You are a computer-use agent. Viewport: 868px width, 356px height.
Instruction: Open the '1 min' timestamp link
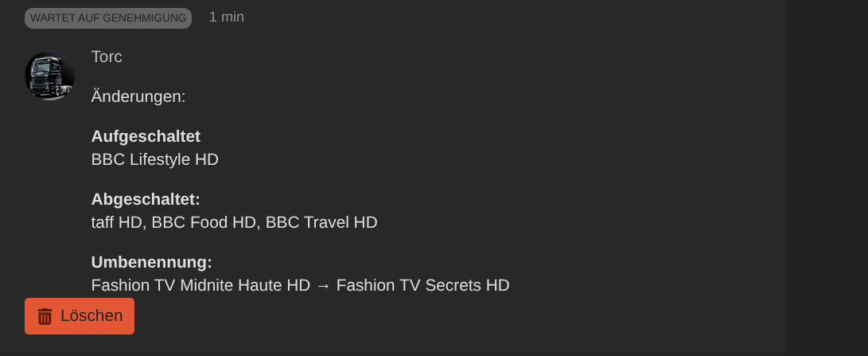(x=227, y=17)
